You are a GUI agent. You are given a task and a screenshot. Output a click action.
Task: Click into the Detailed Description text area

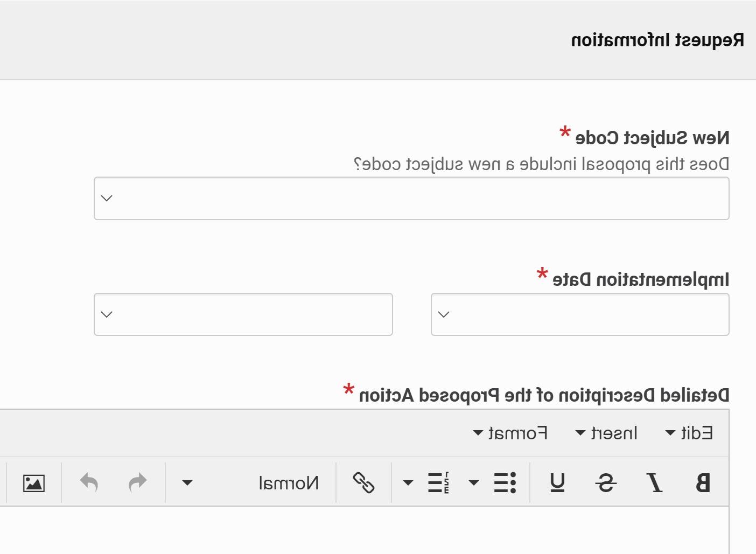[365, 530]
